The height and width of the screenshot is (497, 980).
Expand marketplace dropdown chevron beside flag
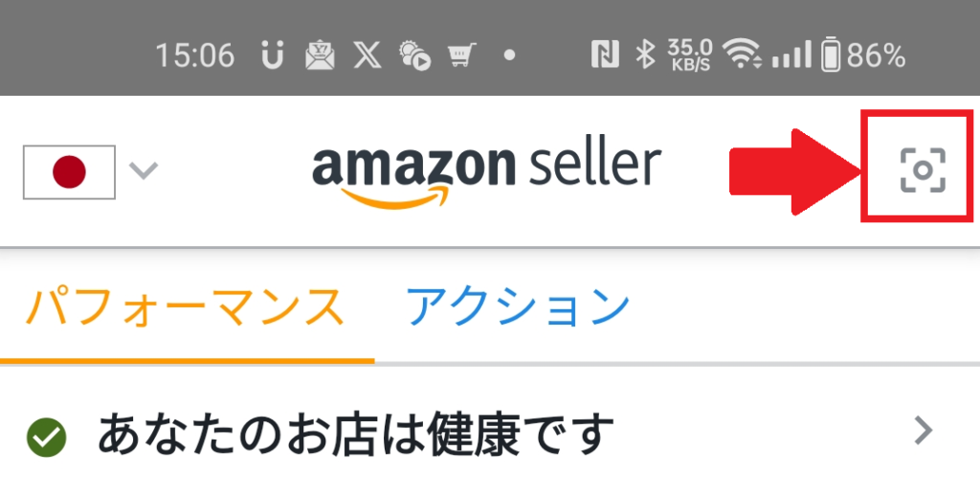(144, 170)
